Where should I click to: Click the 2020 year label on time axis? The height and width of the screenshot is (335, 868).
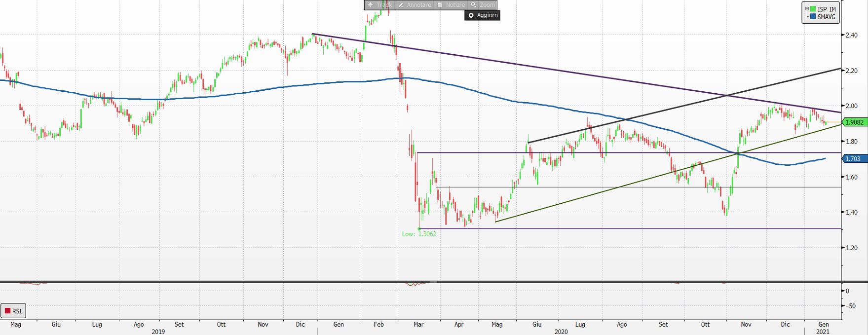point(561,332)
